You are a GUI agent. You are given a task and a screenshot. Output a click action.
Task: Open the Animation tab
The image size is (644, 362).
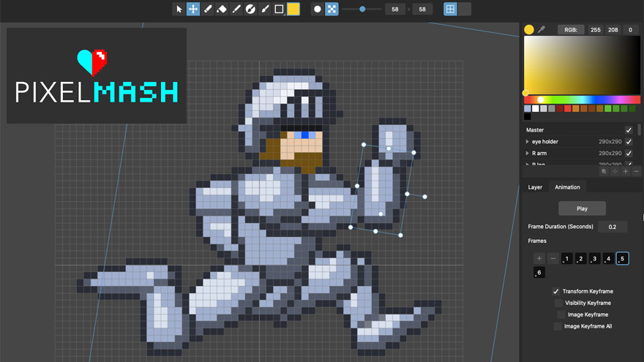(567, 187)
